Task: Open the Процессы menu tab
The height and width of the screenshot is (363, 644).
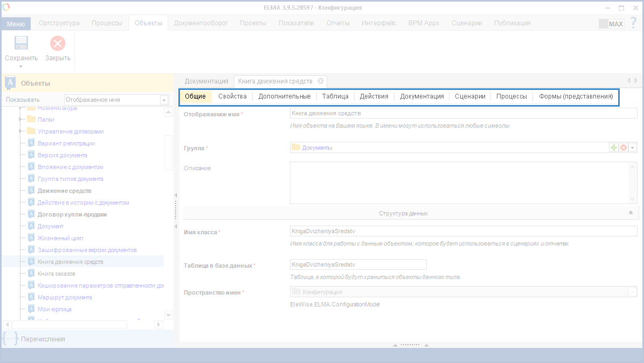Action: click(x=107, y=23)
